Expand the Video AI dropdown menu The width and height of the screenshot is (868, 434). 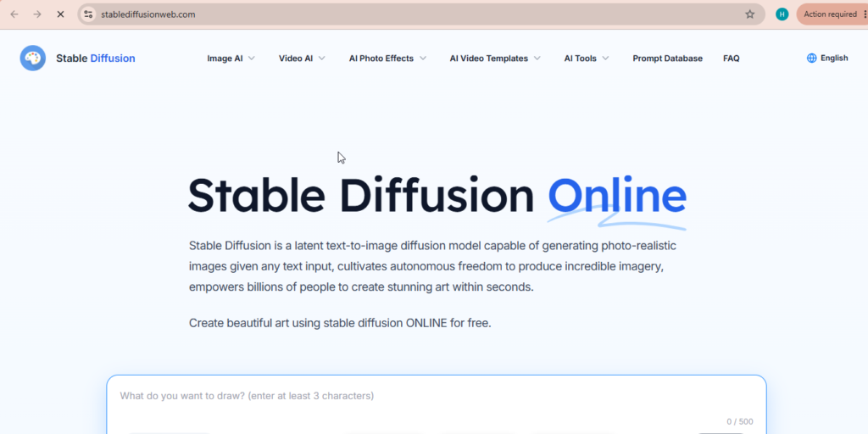302,58
